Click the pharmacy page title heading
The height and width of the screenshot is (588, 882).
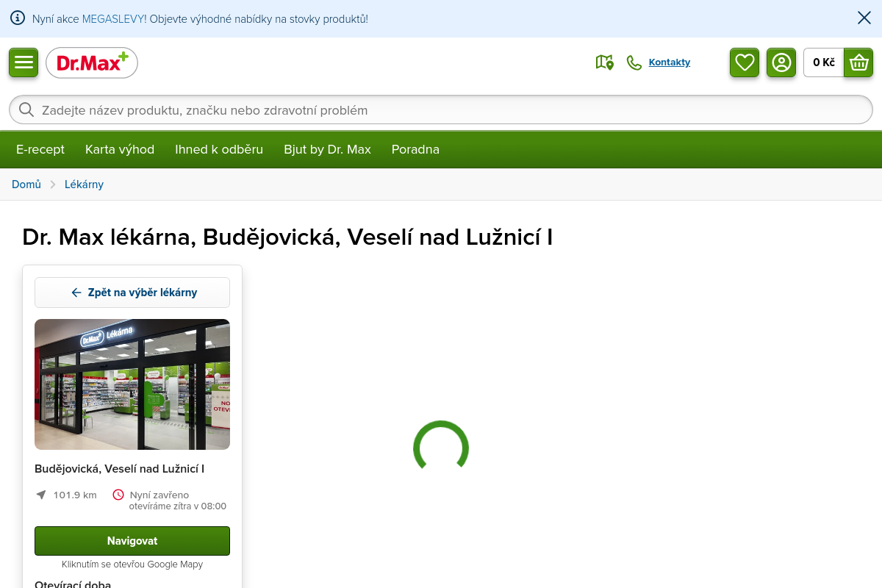click(287, 237)
